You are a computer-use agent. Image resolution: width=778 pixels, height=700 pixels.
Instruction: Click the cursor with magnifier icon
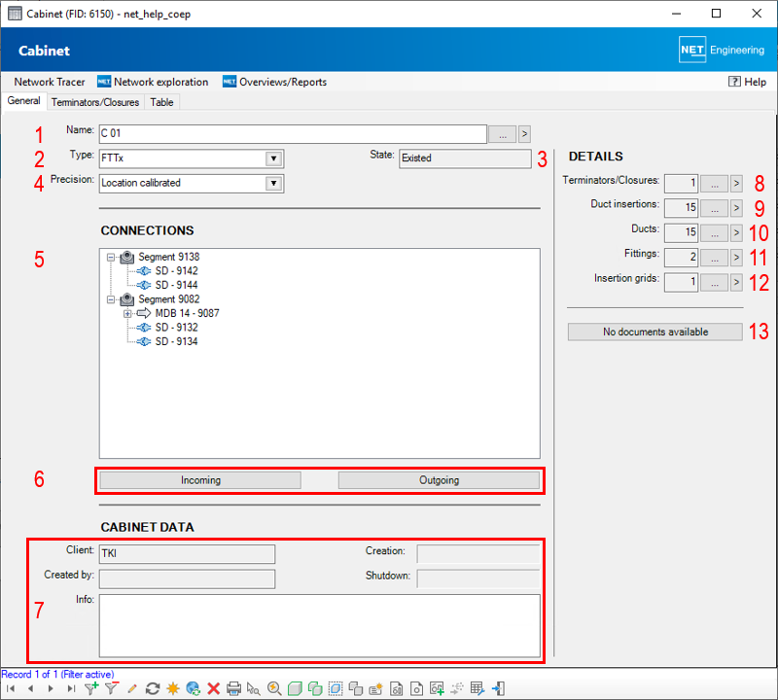254,688
